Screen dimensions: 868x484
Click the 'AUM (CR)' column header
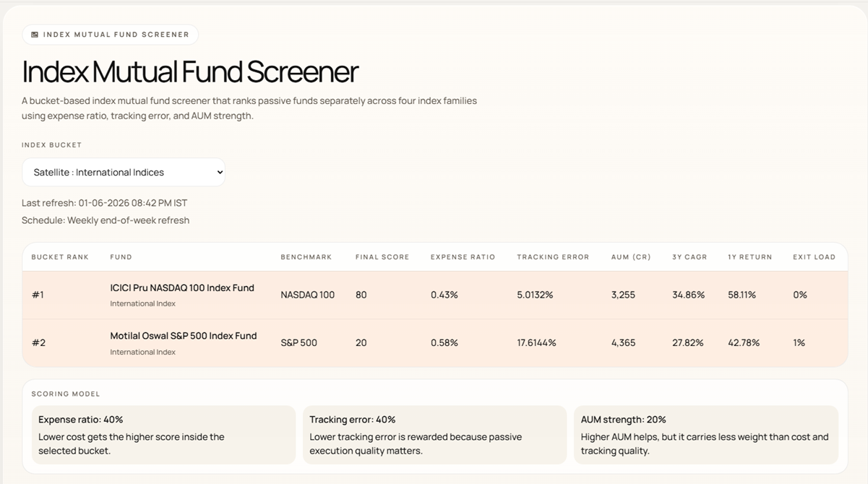pos(631,257)
